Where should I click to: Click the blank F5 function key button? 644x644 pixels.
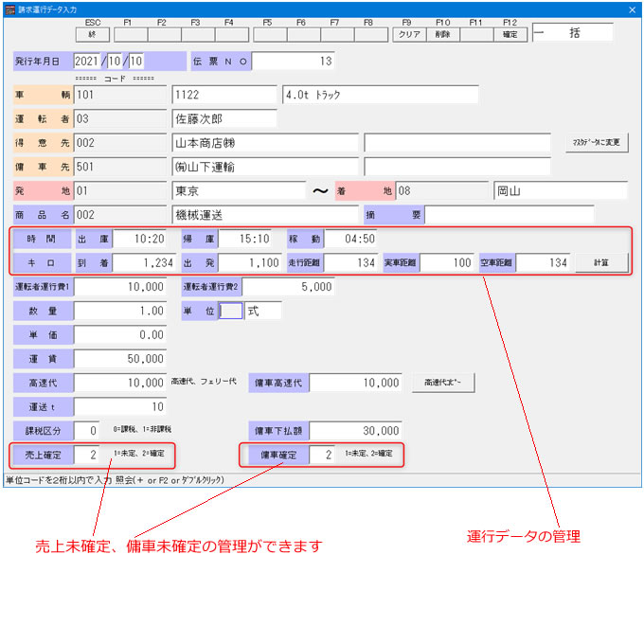click(268, 33)
